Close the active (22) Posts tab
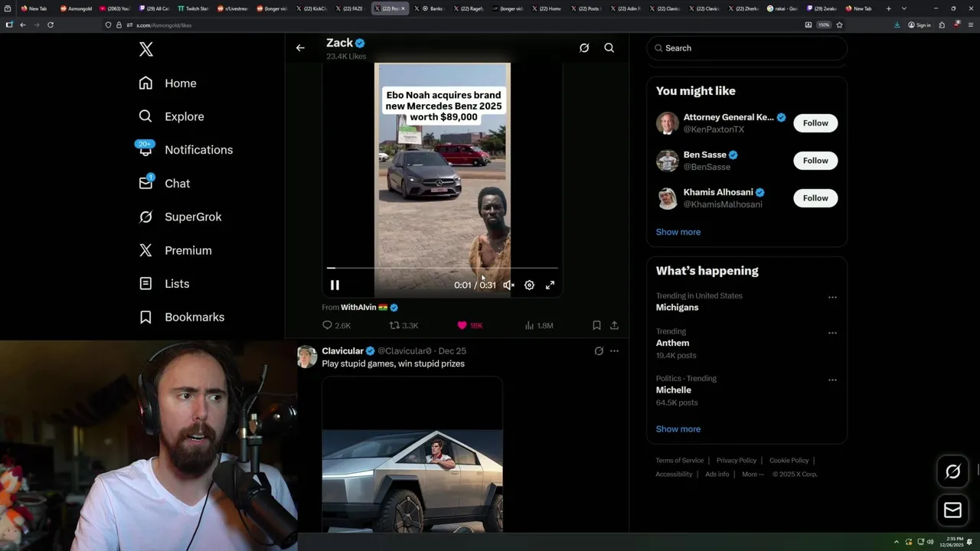Viewport: 980px width, 551px height. pos(404,8)
